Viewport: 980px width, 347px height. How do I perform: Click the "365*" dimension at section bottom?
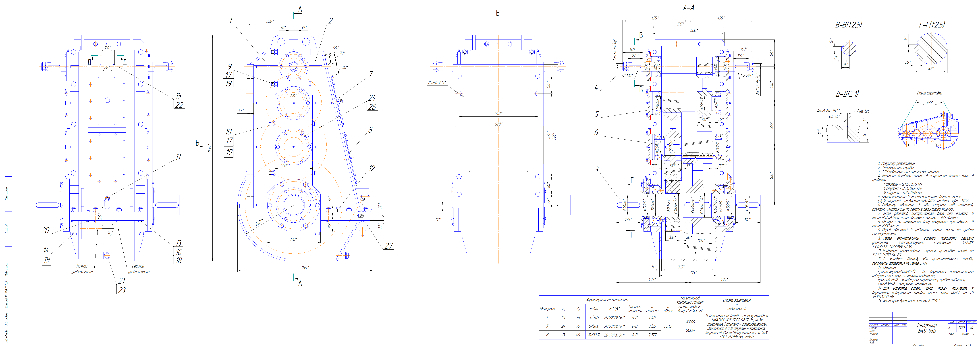(x=681, y=267)
